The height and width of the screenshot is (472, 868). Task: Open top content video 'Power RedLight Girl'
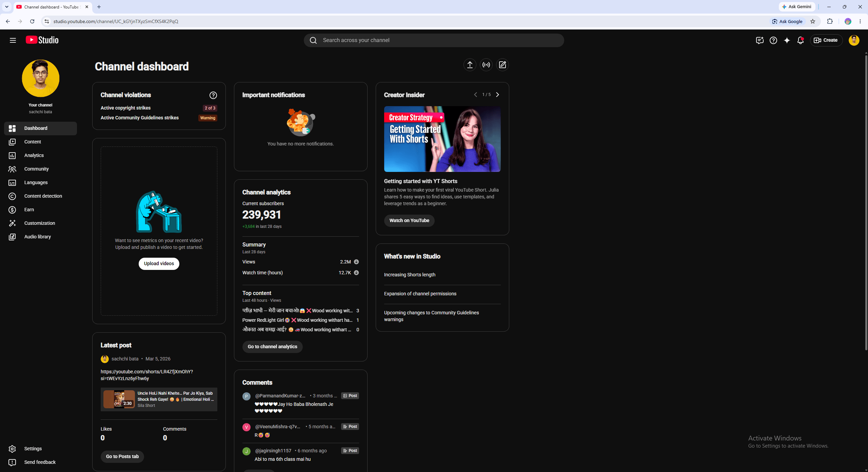pyautogui.click(x=297, y=320)
